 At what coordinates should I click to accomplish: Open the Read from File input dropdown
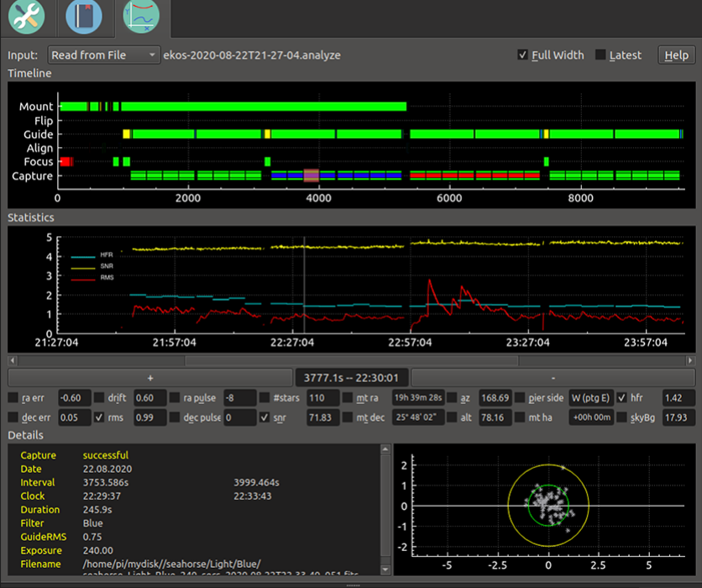[103, 55]
